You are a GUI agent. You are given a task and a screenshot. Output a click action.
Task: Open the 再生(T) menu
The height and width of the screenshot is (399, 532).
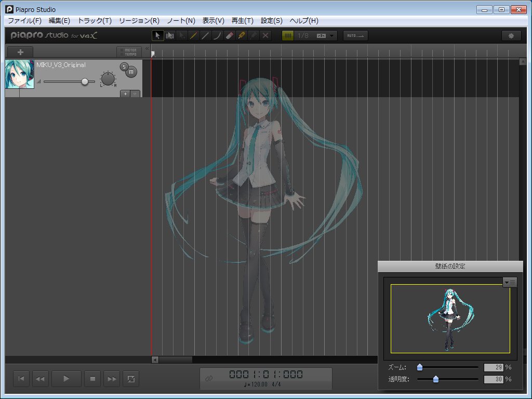point(242,21)
